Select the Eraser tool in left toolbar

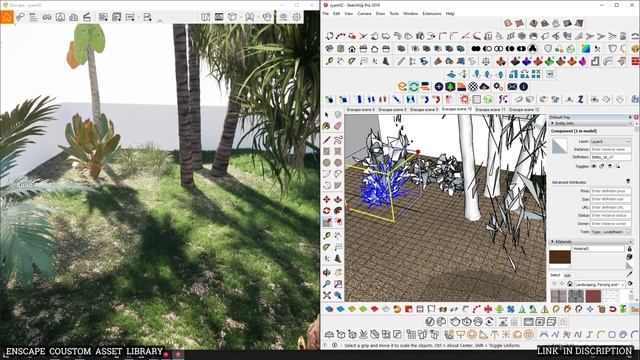[x=338, y=127]
